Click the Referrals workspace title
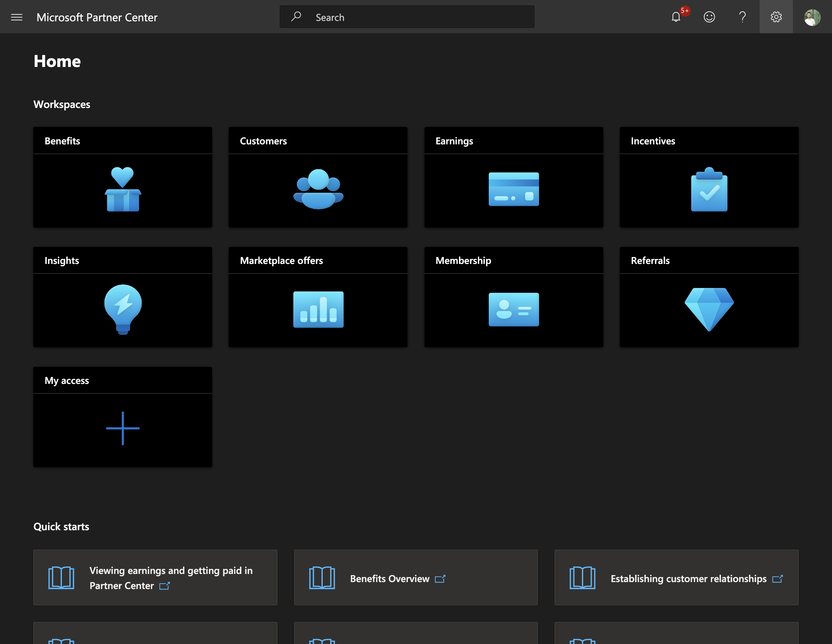Screen dimensions: 832x644 pyautogui.click(x=650, y=260)
